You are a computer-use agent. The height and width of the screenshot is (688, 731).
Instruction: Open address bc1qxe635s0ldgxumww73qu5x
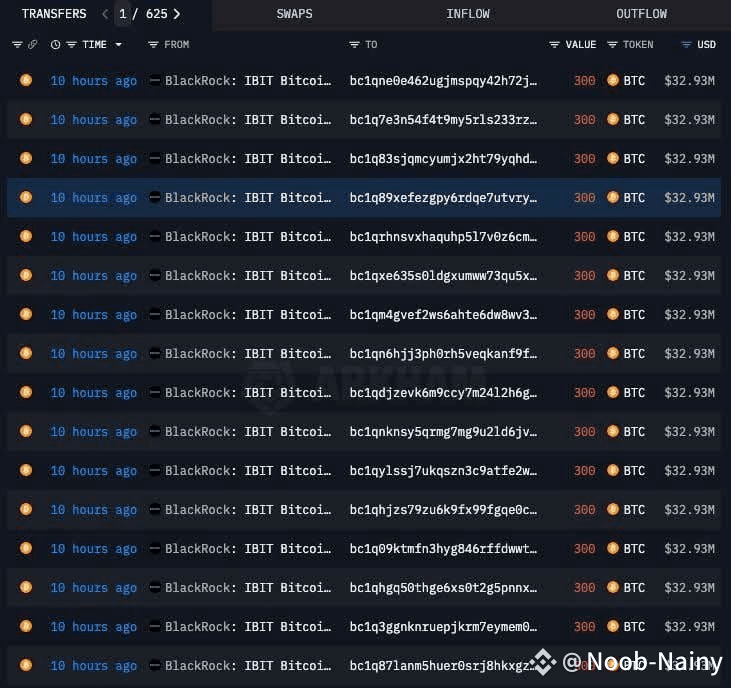(443, 276)
